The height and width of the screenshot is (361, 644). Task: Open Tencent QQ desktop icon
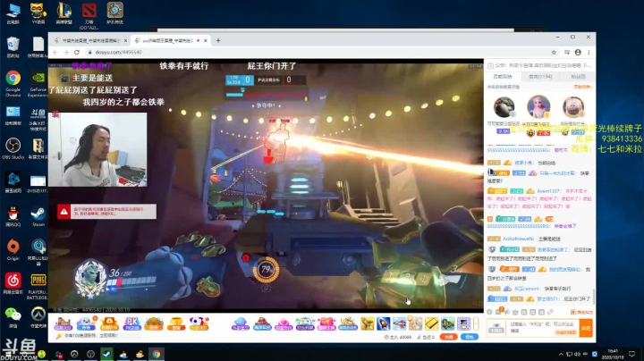[x=13, y=215]
